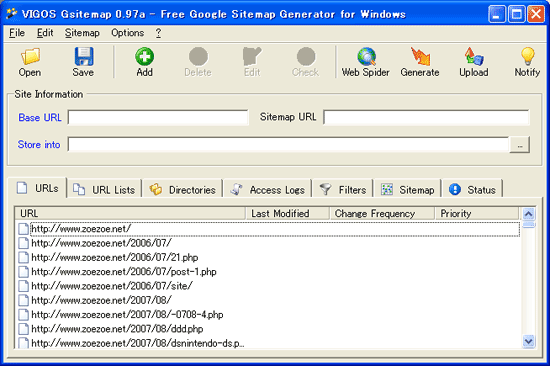The image size is (550, 366).
Task: Click the page icon for the 2006/07/ URL
Action: 24,243
